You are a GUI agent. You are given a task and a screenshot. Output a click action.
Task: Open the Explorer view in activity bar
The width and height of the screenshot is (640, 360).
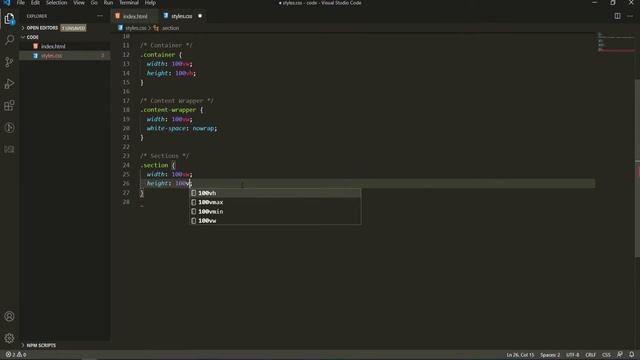point(9,19)
